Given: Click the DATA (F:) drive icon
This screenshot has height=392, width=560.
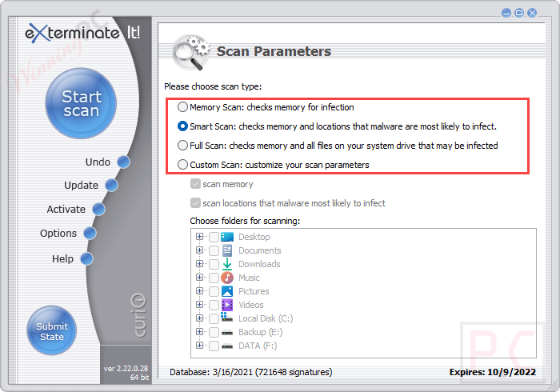Looking at the screenshot, I should (227, 346).
